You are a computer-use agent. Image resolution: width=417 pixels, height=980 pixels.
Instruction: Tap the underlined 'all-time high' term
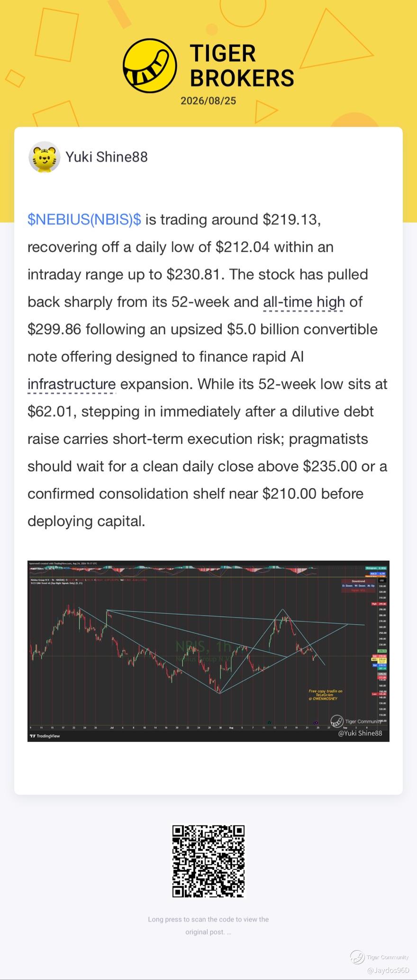[x=304, y=302]
